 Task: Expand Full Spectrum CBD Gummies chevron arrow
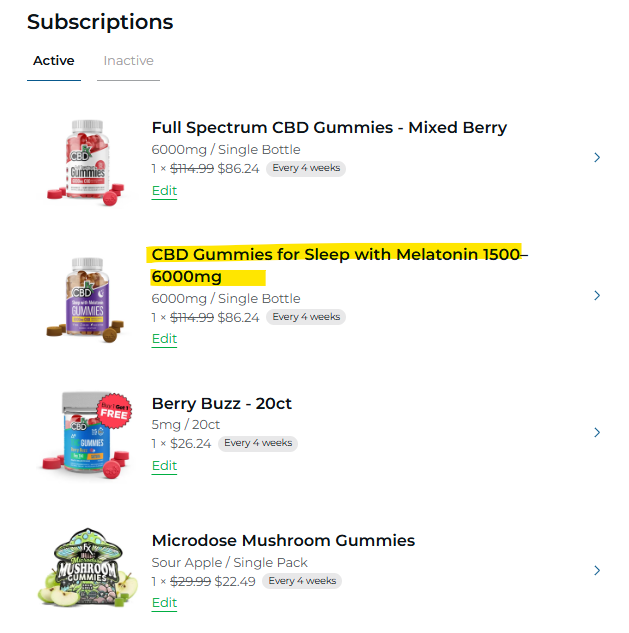[597, 157]
